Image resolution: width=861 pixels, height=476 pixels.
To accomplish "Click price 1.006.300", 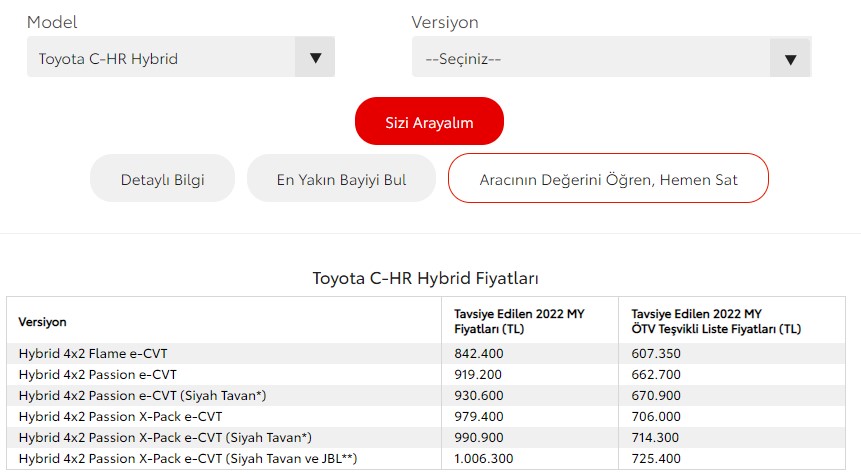I will pos(483,458).
